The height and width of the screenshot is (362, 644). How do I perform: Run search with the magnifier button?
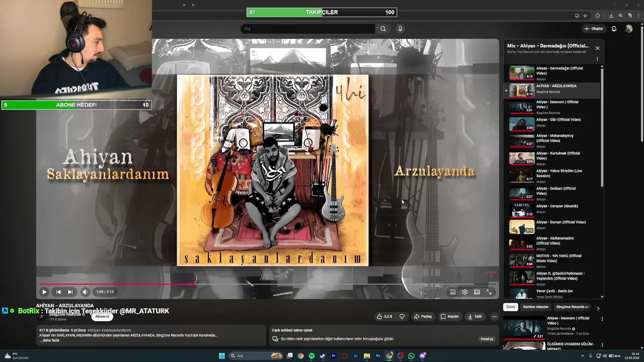tap(383, 29)
